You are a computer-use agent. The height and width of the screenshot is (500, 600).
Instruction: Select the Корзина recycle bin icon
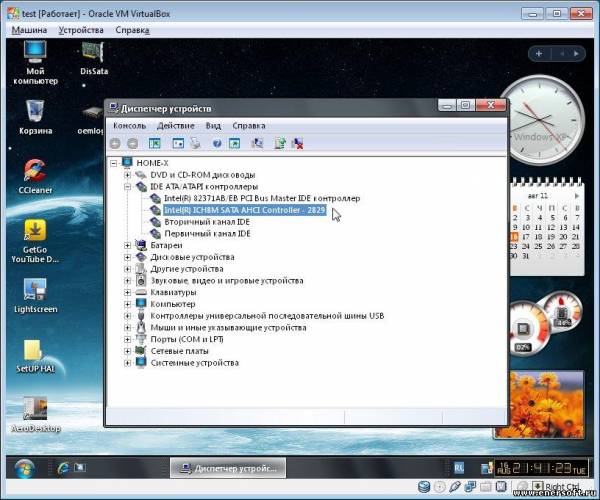coord(35,117)
